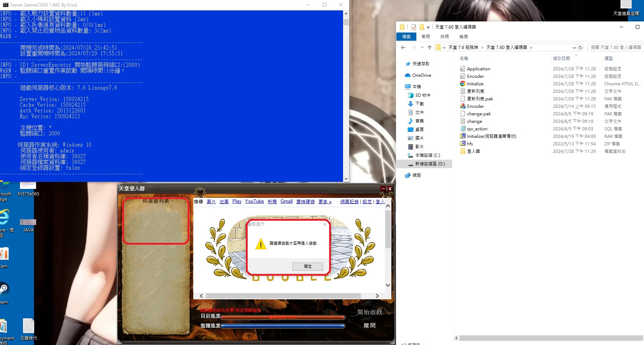Open the YouTube link in launcher browser

(x=254, y=201)
